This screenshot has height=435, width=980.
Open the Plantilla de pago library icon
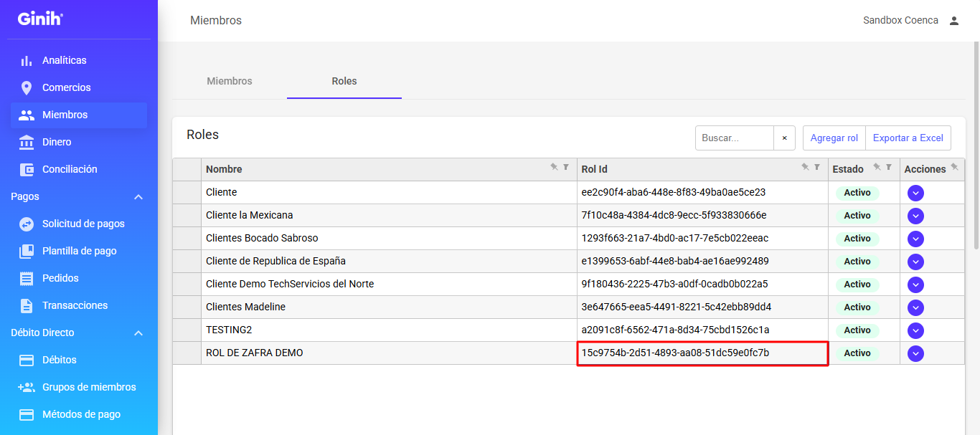[27, 251]
